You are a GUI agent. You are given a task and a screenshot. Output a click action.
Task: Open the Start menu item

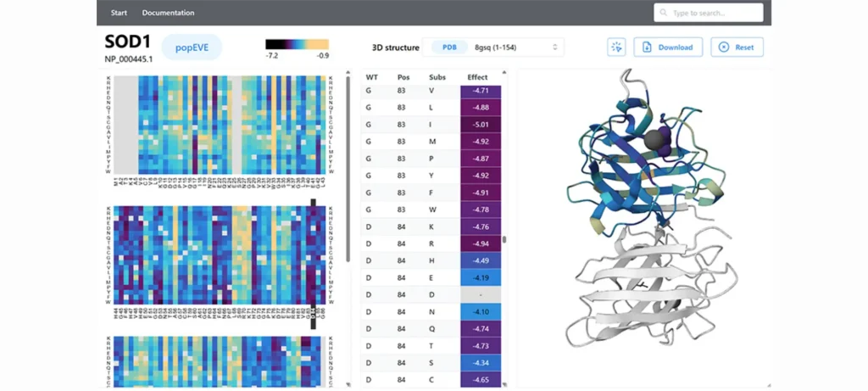[x=120, y=13]
